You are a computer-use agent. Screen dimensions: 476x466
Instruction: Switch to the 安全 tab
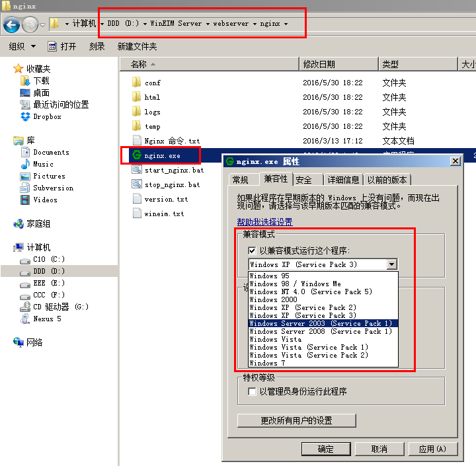click(304, 180)
